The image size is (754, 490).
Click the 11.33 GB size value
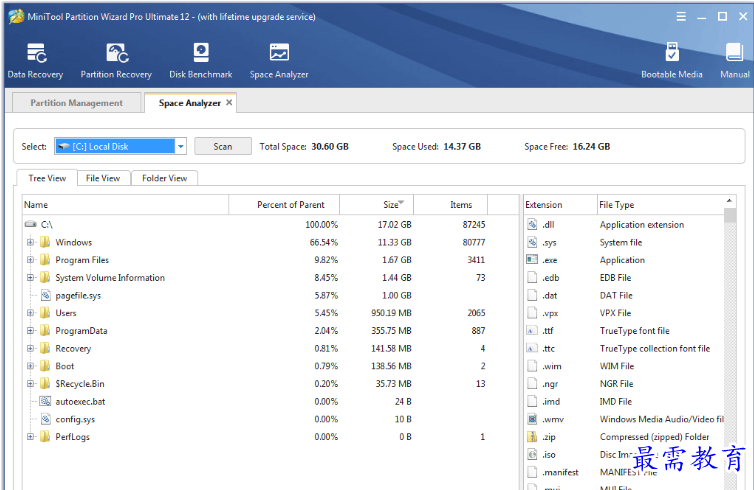394,242
